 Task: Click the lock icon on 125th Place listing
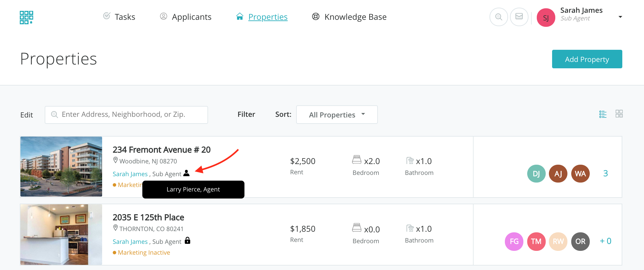(188, 241)
